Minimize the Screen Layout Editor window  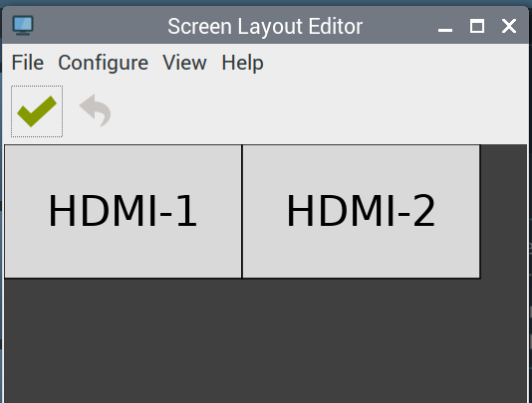pyautogui.click(x=445, y=27)
